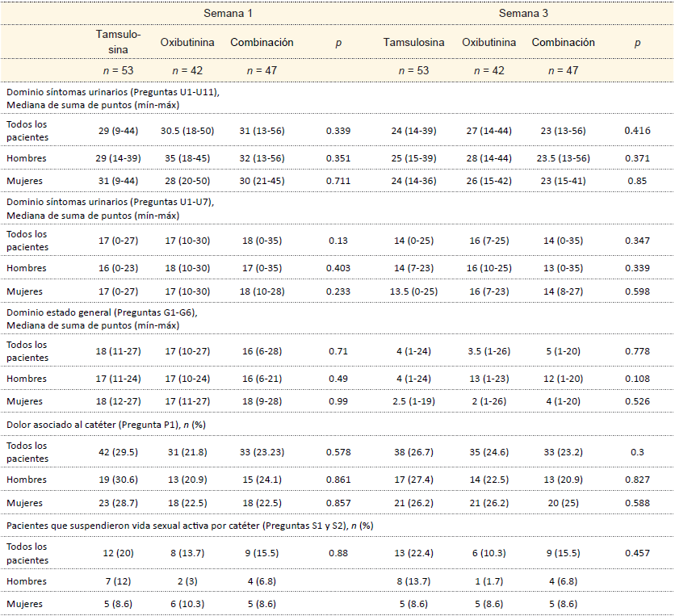Viewport: 675px width, 616px height.
Task: Select the Oxibutinina header under Semana 3
Action: [489, 42]
